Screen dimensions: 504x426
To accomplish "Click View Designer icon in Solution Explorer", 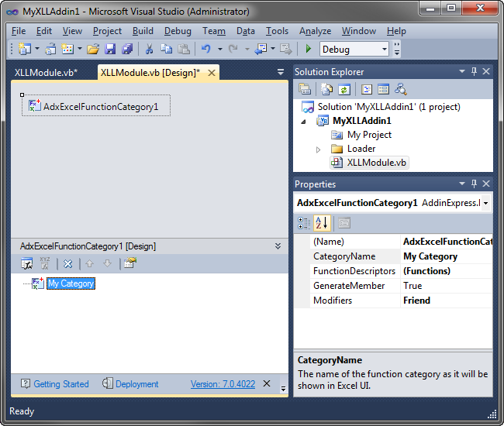I will coord(383,89).
